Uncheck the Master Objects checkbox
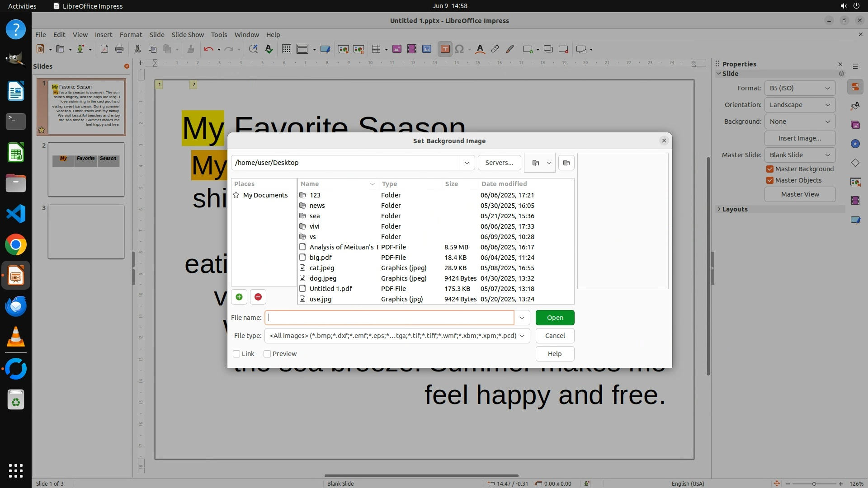This screenshot has width=868, height=488. point(770,180)
